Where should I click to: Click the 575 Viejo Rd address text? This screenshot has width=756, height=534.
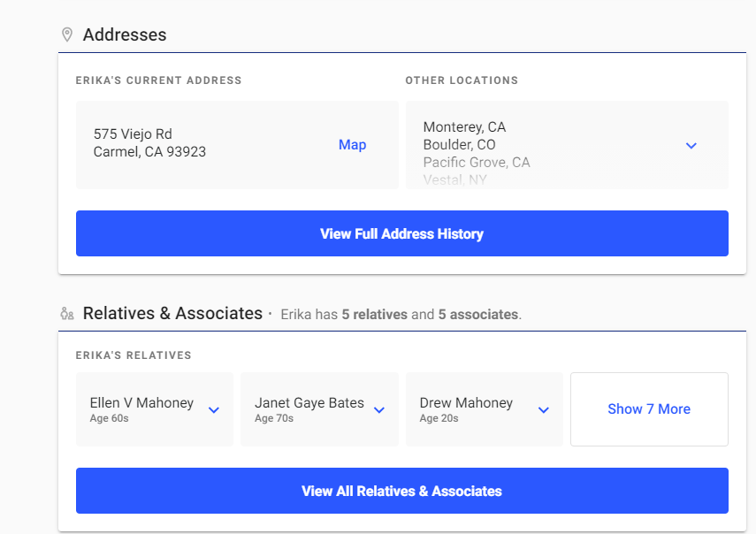point(133,134)
